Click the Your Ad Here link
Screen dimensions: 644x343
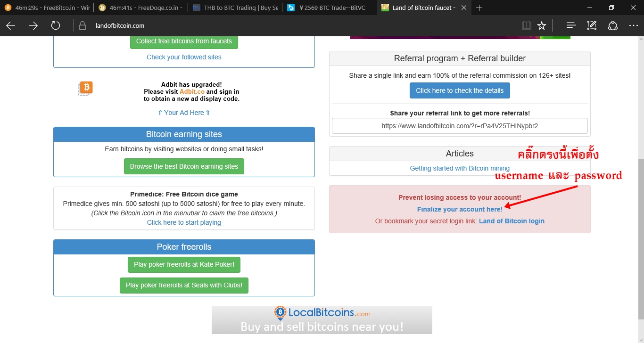click(x=184, y=113)
